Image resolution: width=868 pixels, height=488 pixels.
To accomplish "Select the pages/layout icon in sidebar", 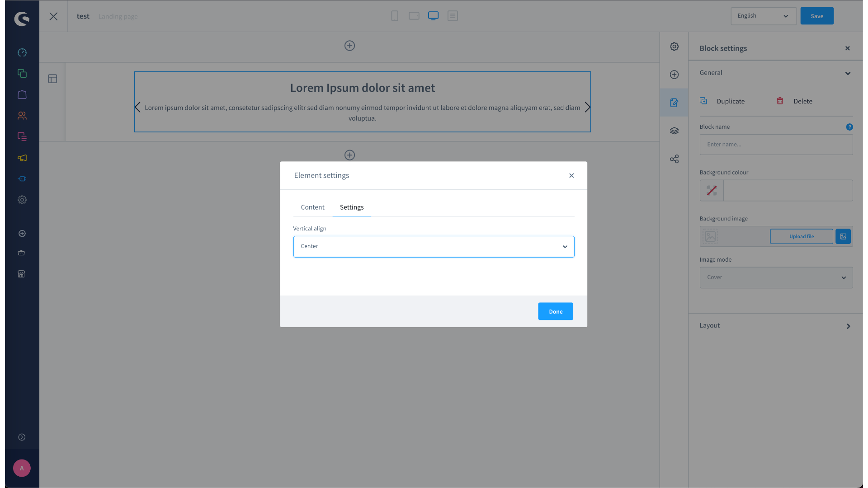I will pyautogui.click(x=52, y=79).
